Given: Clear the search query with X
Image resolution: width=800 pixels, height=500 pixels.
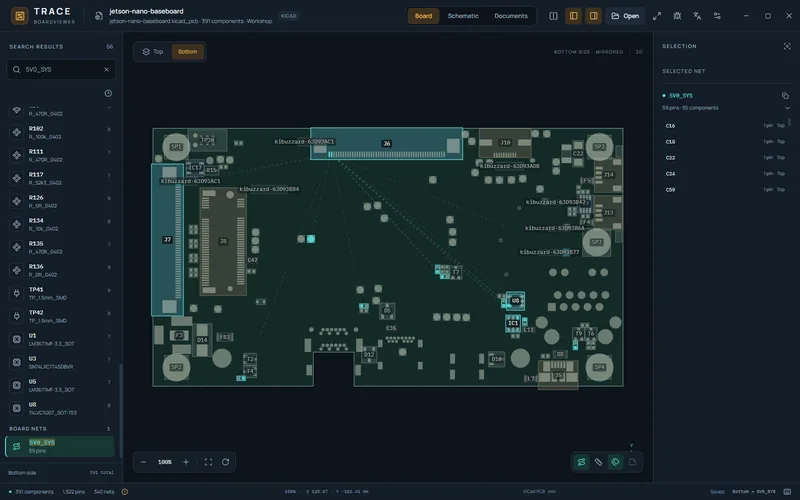Looking at the screenshot, I should pos(106,69).
